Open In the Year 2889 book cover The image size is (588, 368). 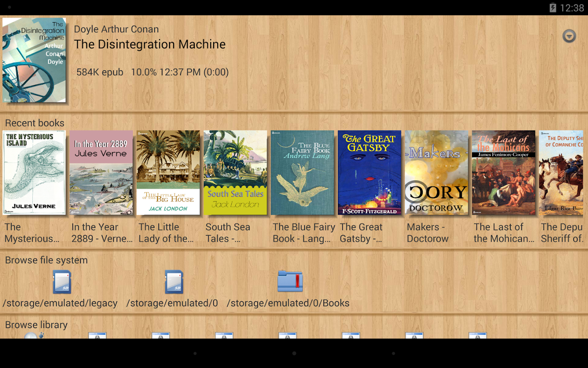[x=101, y=173]
